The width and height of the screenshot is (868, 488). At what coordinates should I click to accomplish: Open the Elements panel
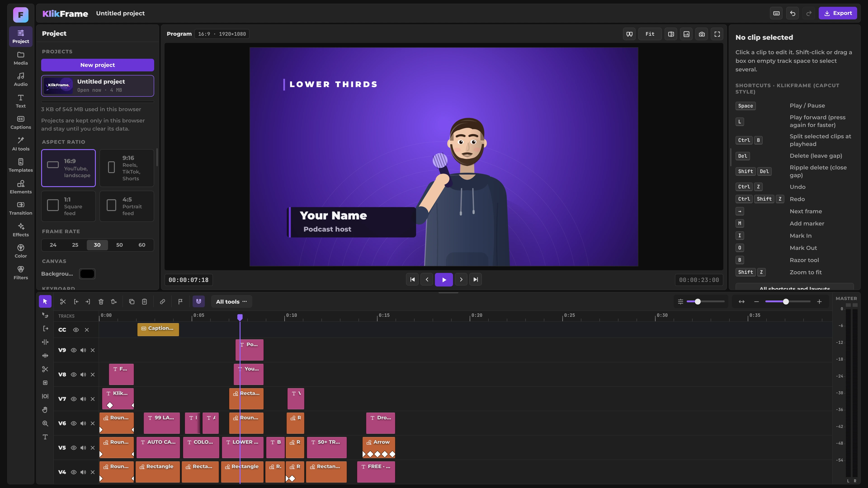(x=21, y=187)
